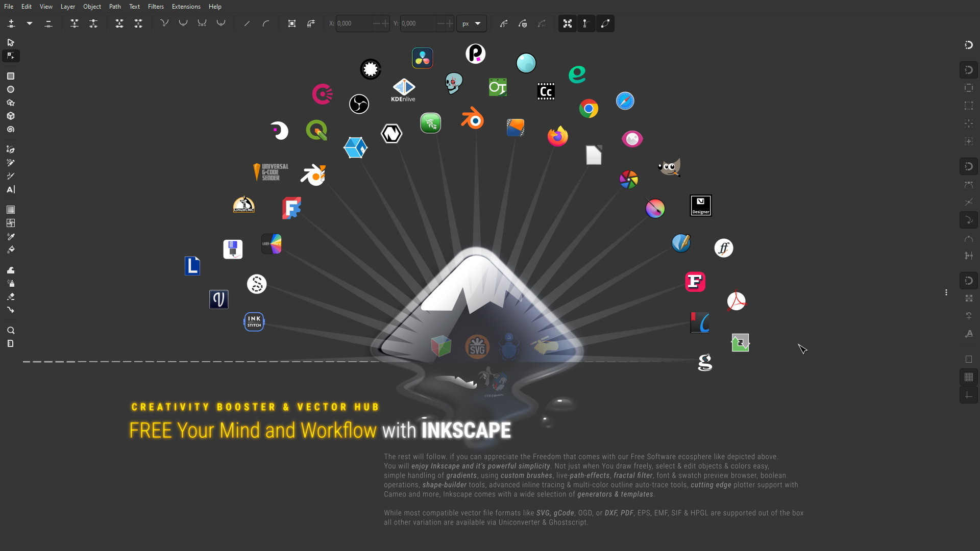Convert stroke to path
This screenshot has height=551, width=980.
click(x=311, y=23)
